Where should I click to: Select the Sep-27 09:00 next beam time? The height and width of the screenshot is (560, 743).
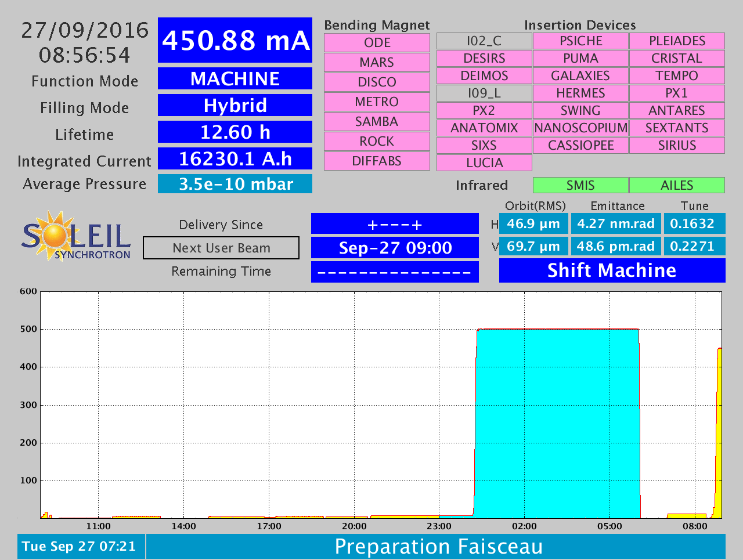click(x=395, y=248)
